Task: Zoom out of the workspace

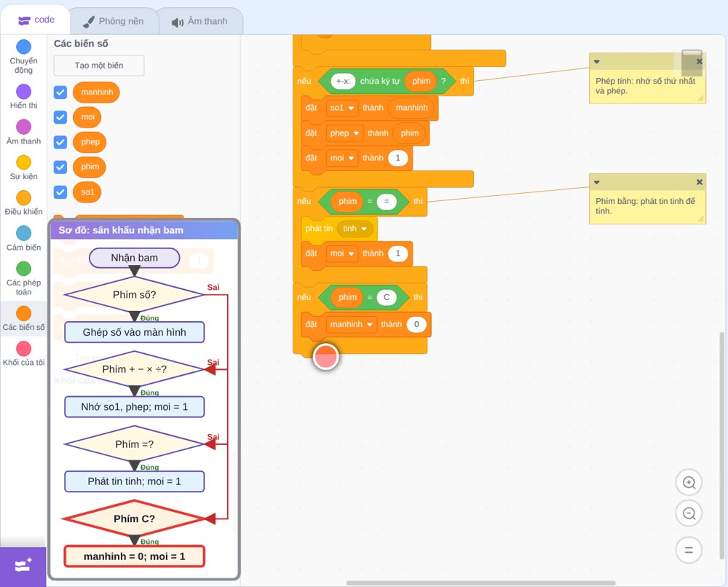Action: click(689, 513)
